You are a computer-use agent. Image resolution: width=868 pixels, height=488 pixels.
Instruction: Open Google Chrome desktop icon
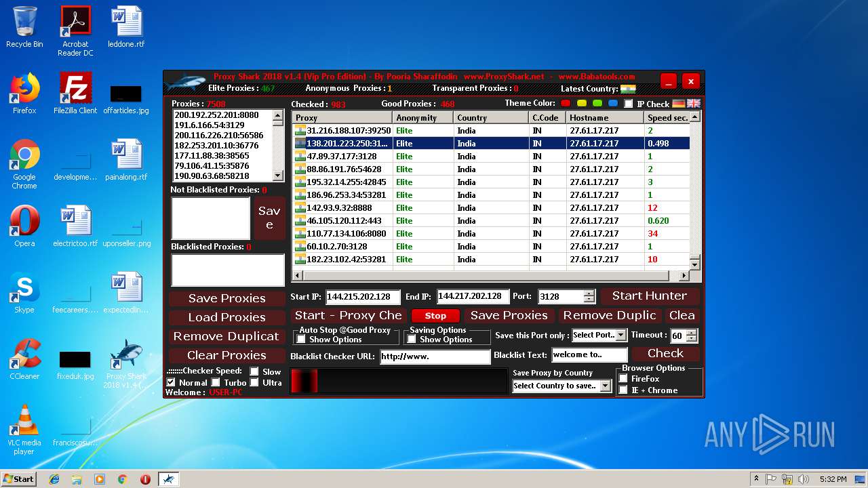[x=24, y=165]
